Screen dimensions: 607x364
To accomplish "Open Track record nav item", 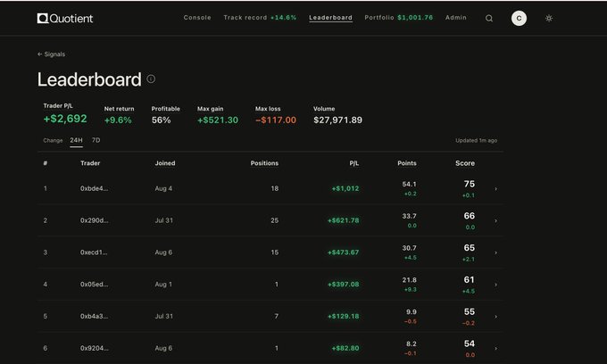I will click(260, 18).
